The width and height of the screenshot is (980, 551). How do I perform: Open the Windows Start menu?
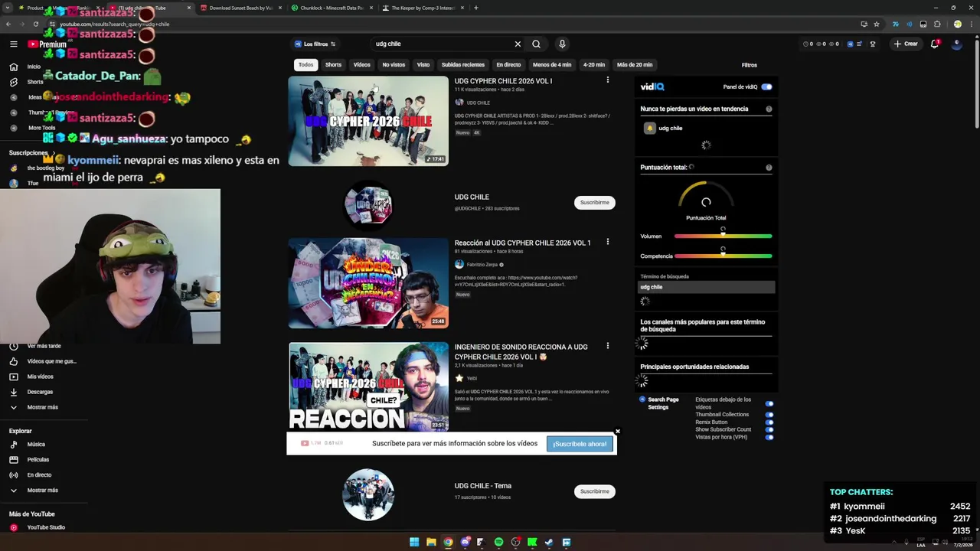(x=414, y=542)
